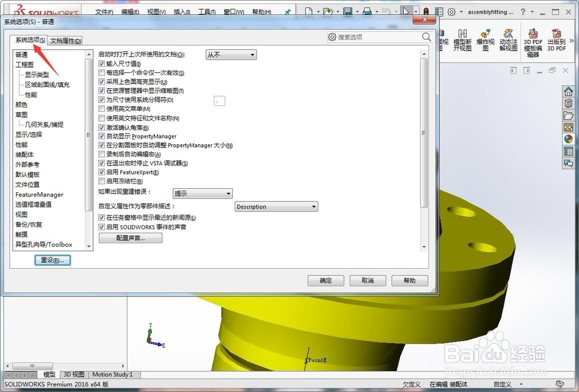
Task: Expand the Save dropdown arrow
Action: [x=357, y=12]
